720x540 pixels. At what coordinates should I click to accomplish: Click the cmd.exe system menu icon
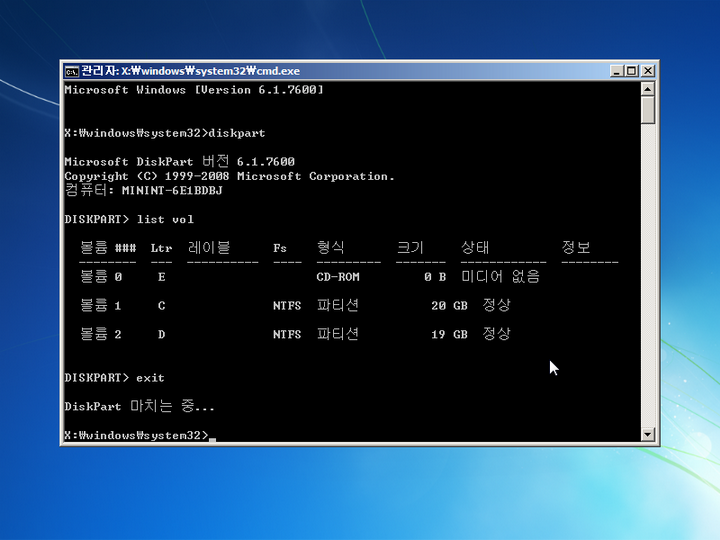click(x=71, y=71)
